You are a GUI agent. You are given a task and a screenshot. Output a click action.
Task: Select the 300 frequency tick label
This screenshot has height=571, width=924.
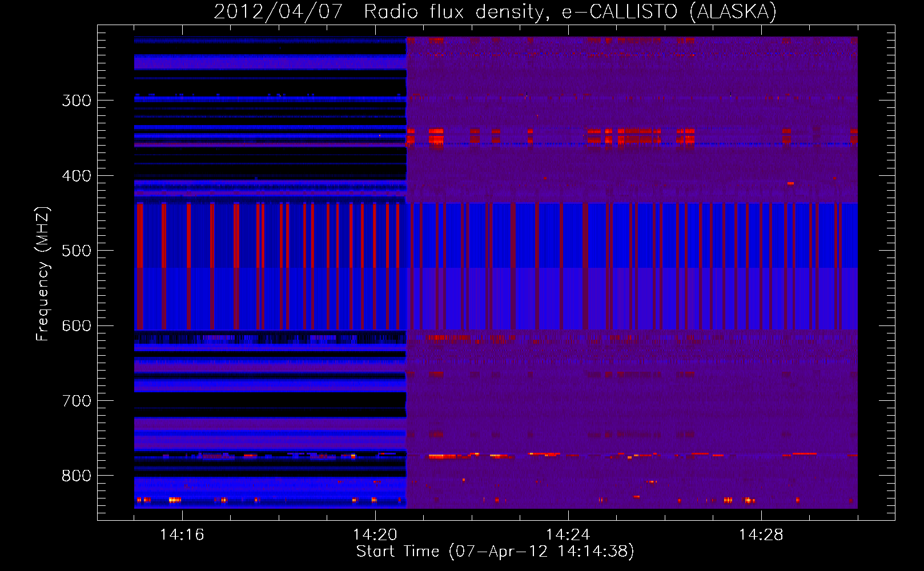[77, 100]
